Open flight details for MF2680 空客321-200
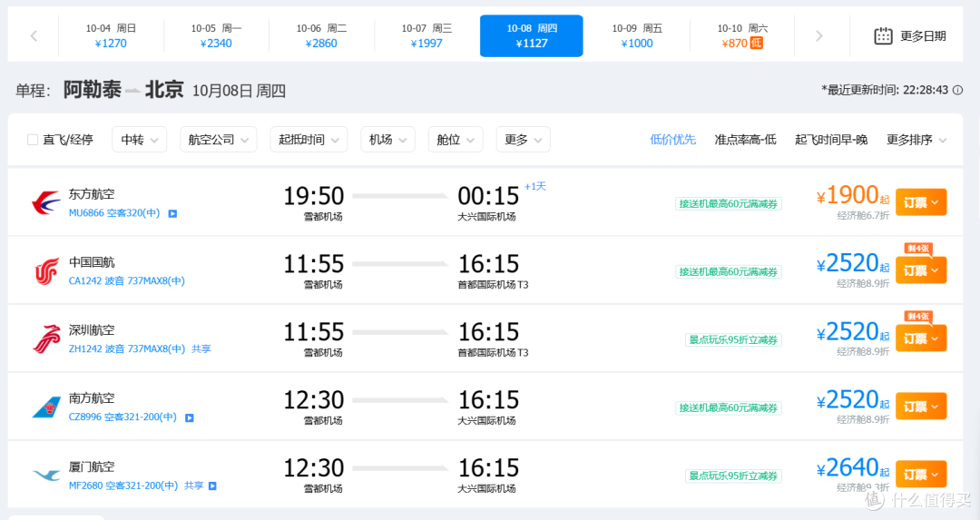Image resolution: width=980 pixels, height=520 pixels. tap(123, 486)
